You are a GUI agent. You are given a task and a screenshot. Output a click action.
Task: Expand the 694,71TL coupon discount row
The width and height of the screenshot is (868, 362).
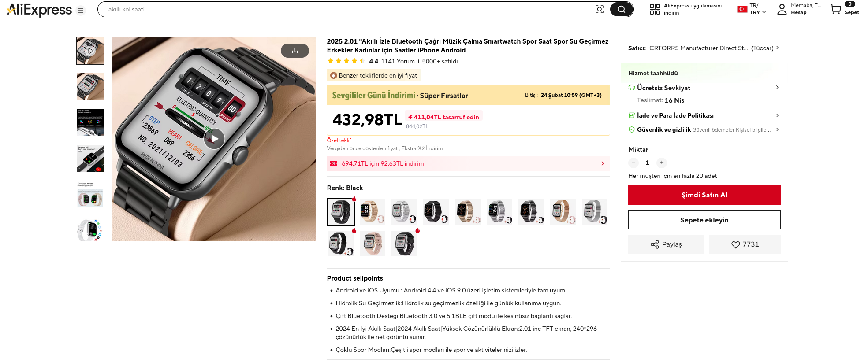[x=603, y=163]
